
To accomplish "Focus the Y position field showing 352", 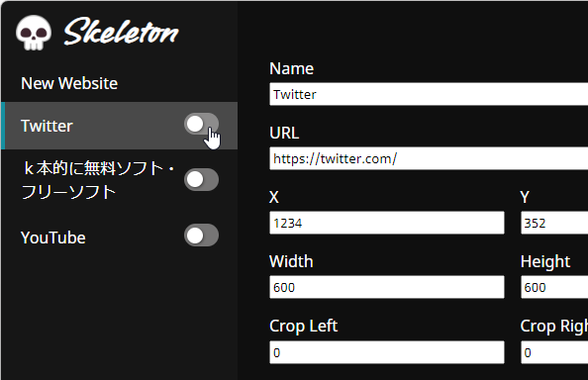I will point(554,223).
